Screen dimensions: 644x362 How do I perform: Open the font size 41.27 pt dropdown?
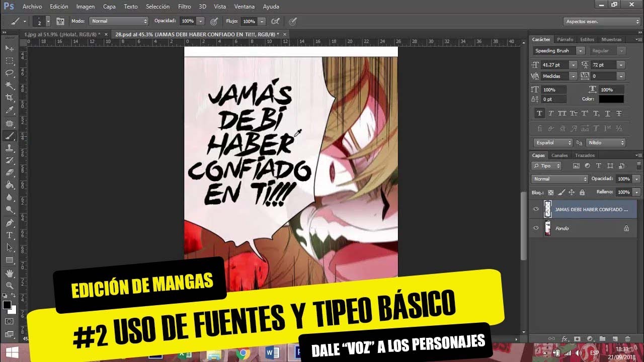(573, 65)
